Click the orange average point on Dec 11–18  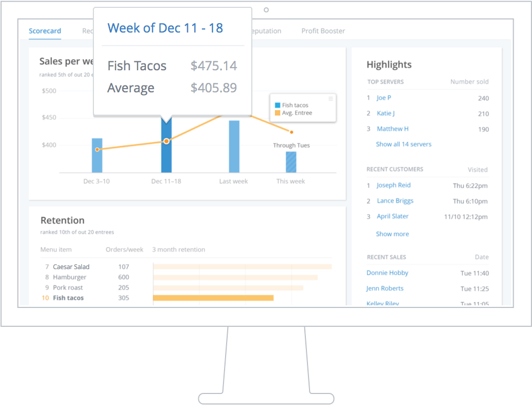click(x=166, y=141)
